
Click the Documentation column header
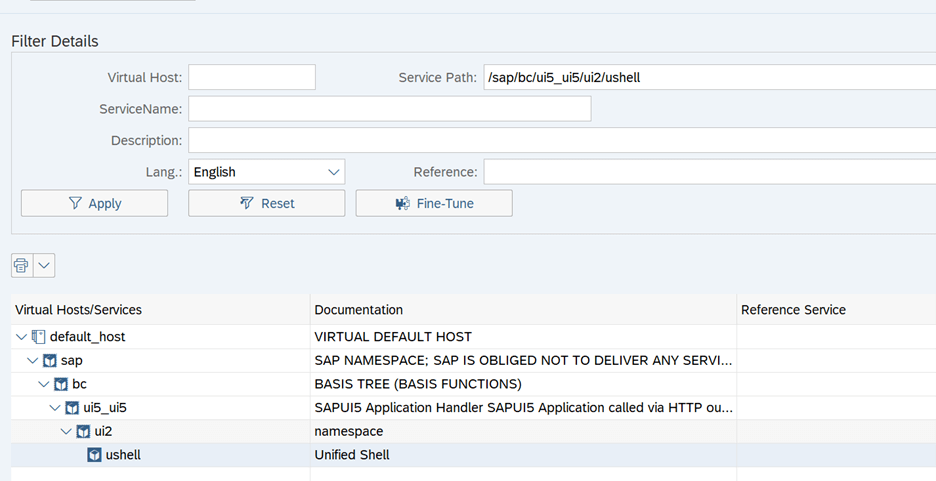[x=524, y=310]
